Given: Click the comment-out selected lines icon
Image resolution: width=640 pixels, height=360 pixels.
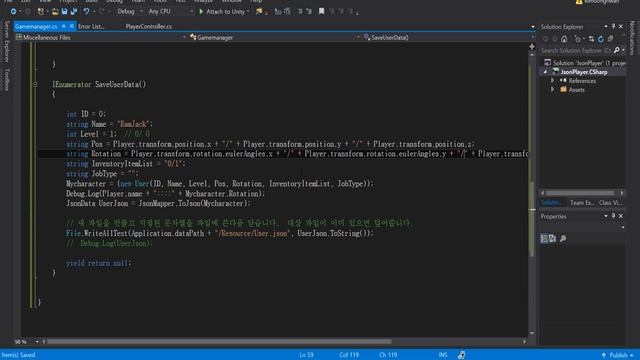Looking at the screenshot, I should click(x=278, y=11).
